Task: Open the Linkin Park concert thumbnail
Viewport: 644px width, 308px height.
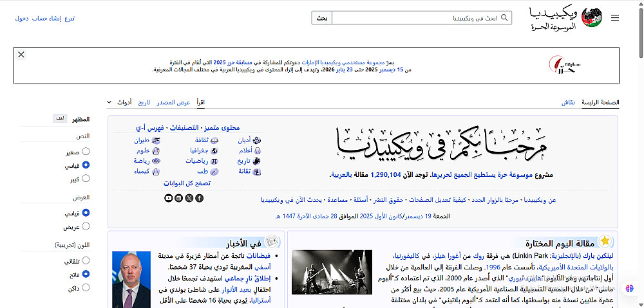Action: click(332, 273)
